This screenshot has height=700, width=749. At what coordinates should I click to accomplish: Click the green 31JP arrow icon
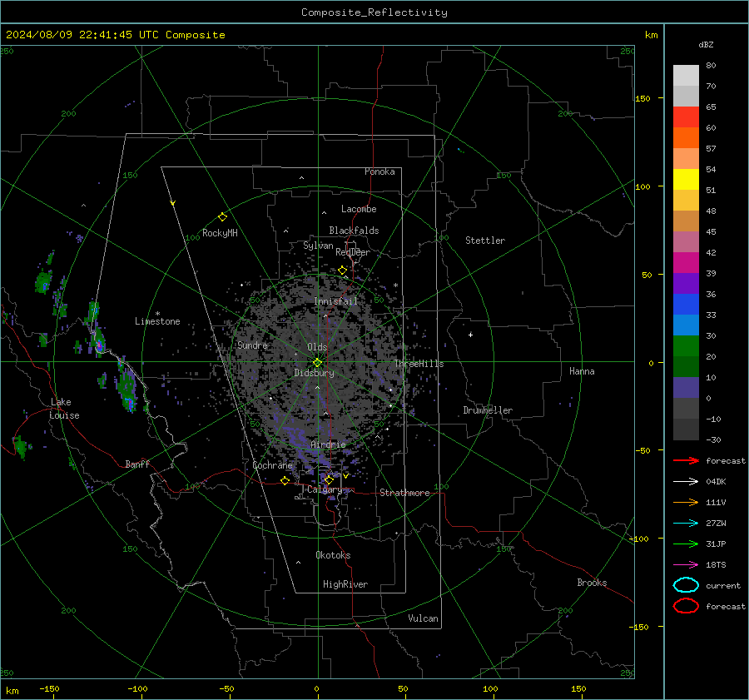click(686, 544)
